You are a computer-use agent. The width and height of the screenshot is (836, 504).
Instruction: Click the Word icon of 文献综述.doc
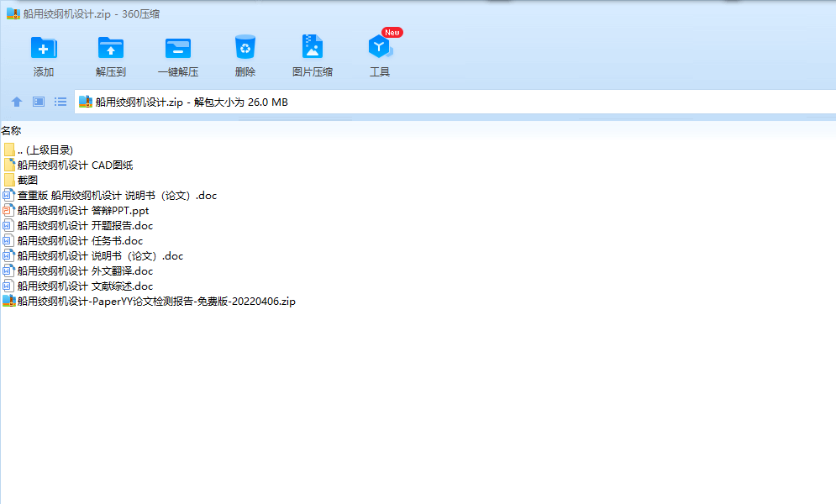pos(8,286)
